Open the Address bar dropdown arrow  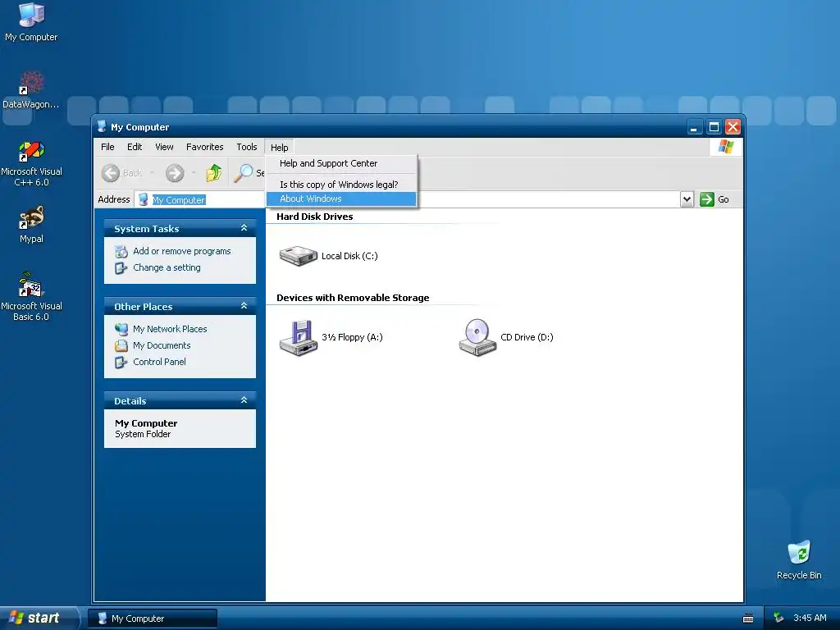pyautogui.click(x=687, y=199)
